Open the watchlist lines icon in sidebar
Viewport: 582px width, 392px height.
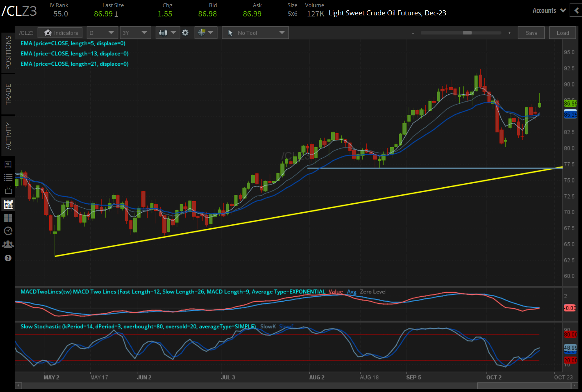[8, 177]
